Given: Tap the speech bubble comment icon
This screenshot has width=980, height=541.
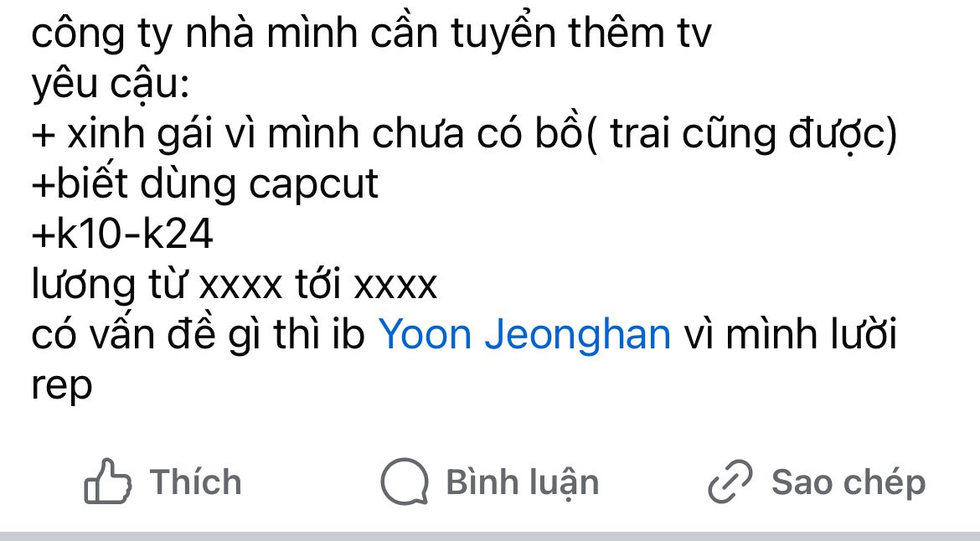Looking at the screenshot, I should coord(405,482).
